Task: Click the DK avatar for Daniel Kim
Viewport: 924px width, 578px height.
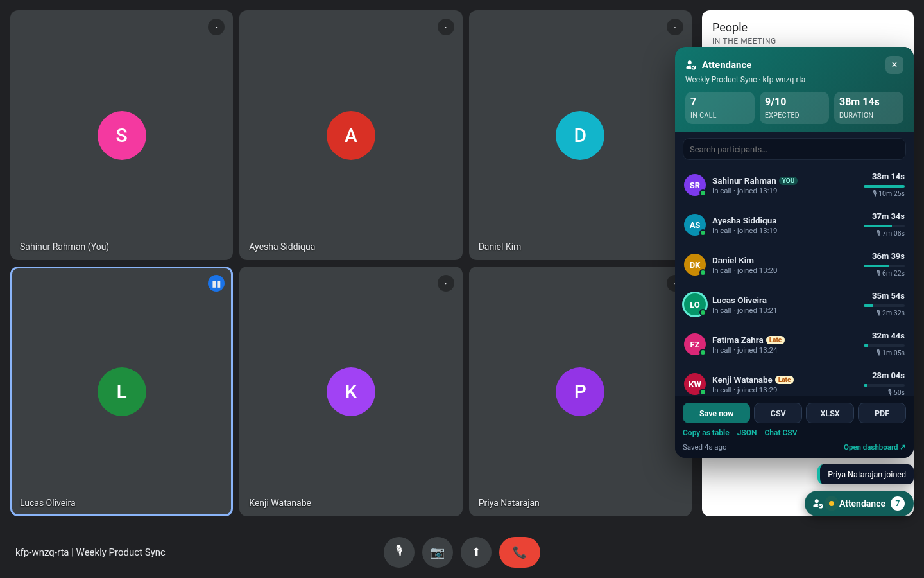Action: pos(695,265)
